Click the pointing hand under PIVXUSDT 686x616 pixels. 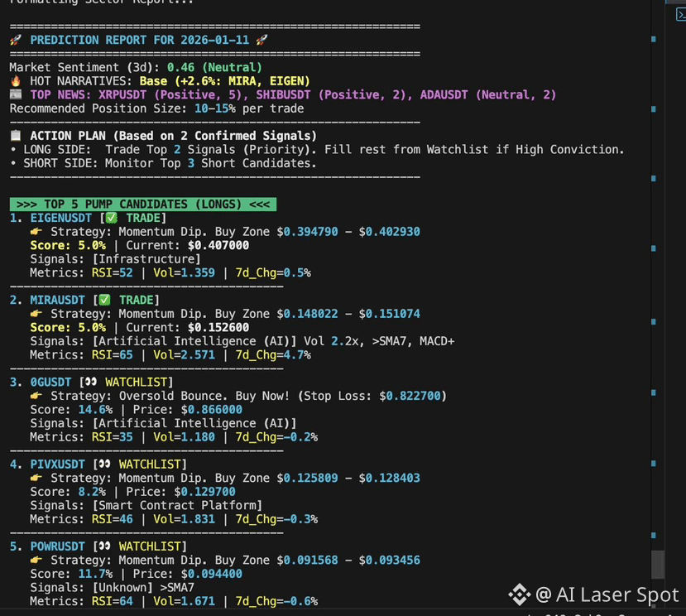click(x=36, y=478)
